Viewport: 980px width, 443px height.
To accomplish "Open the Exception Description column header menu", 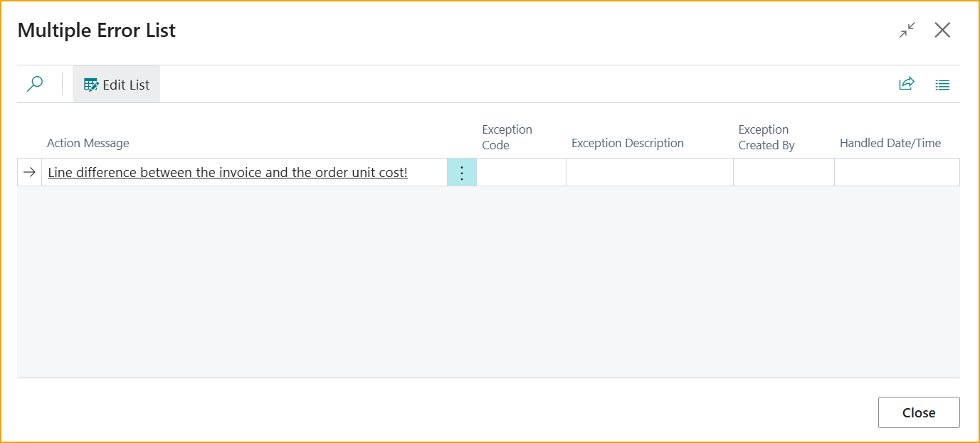I will [627, 143].
